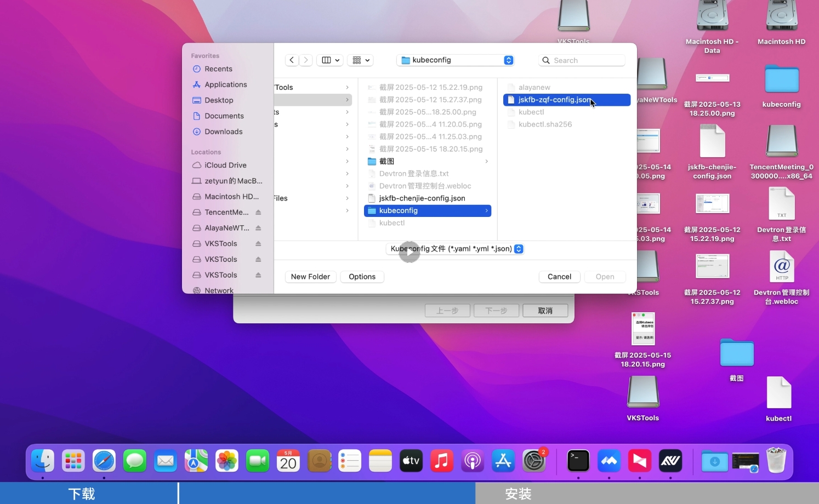Image resolution: width=819 pixels, height=504 pixels.
Task: Go to Downloads in the sidebar
Action: [x=223, y=132]
